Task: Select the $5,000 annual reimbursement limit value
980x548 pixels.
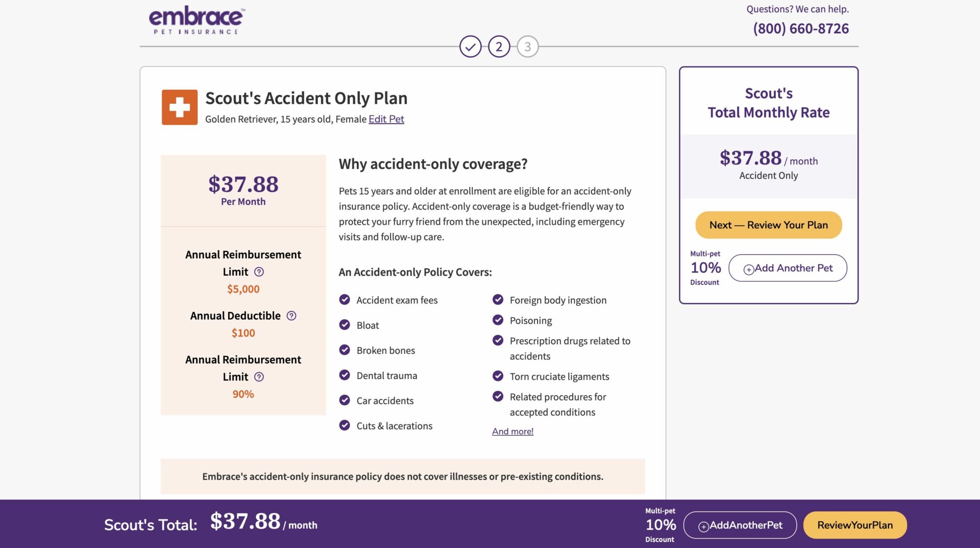Action: click(243, 289)
